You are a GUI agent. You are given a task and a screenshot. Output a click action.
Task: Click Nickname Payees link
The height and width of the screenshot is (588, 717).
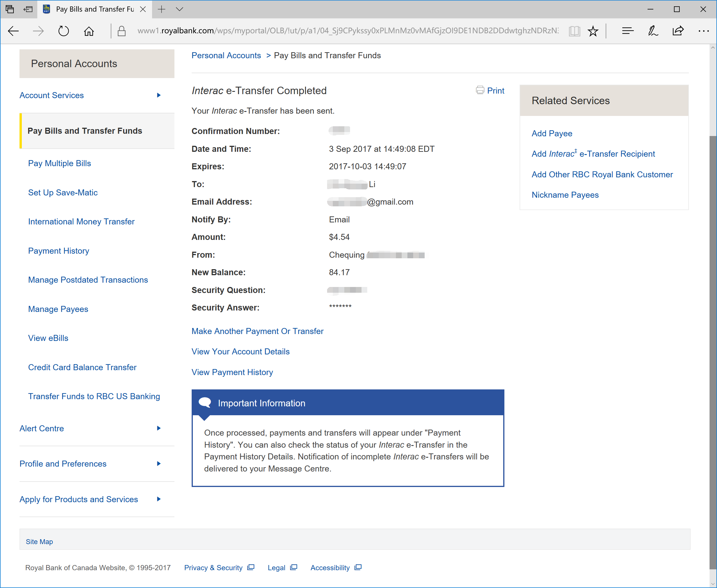[x=565, y=195]
